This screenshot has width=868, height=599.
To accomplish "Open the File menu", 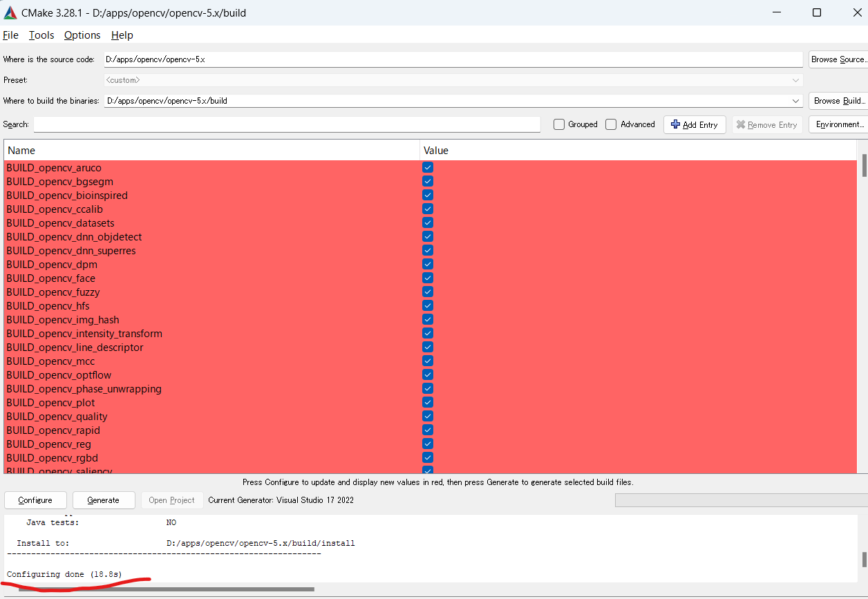I will (x=10, y=35).
